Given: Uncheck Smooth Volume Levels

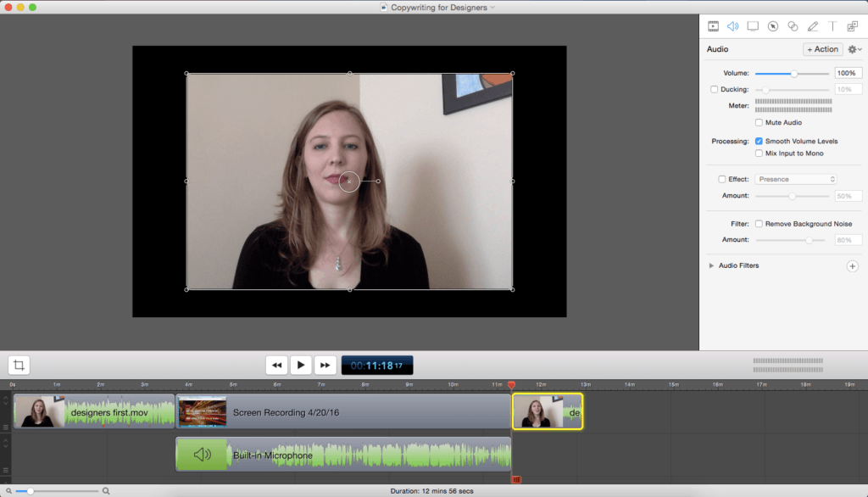Looking at the screenshot, I should (759, 141).
